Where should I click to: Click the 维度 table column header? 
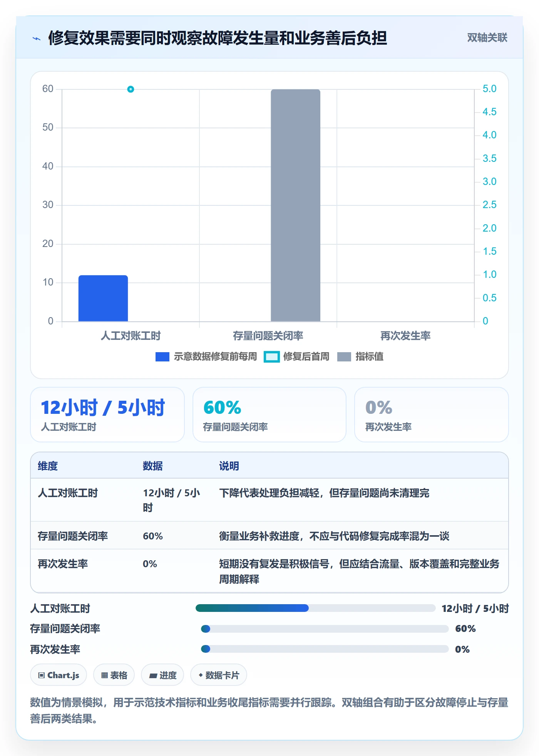[48, 466]
